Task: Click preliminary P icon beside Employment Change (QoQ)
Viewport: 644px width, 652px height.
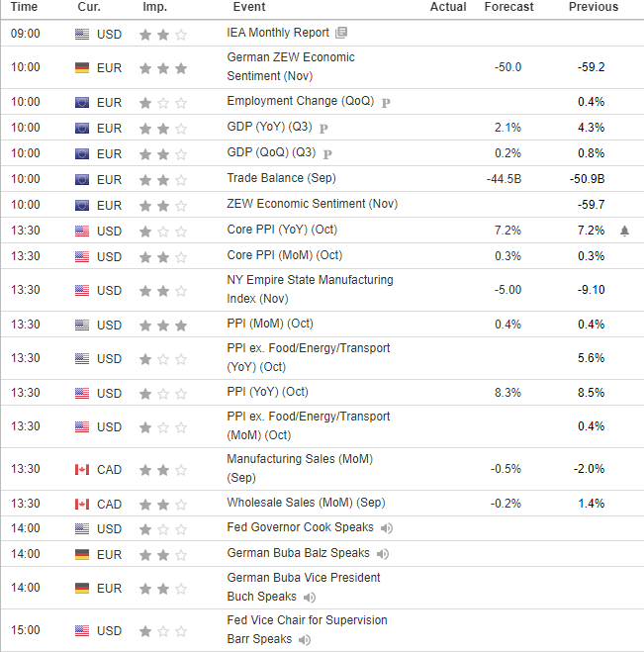Action: point(386,102)
